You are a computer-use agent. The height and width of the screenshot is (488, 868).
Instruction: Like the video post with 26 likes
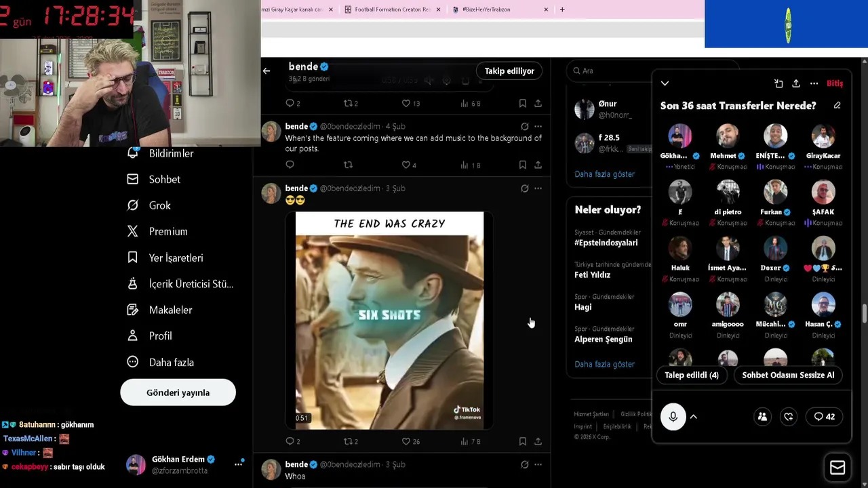click(x=410, y=441)
